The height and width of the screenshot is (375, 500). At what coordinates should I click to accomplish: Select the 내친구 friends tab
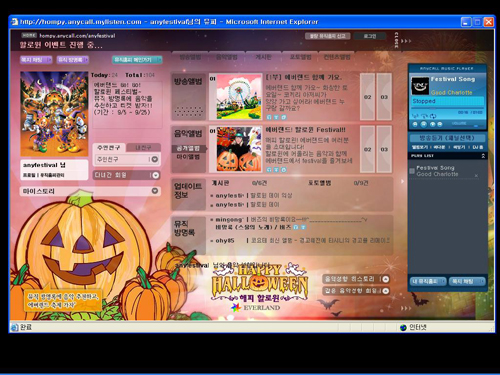pos(143,147)
